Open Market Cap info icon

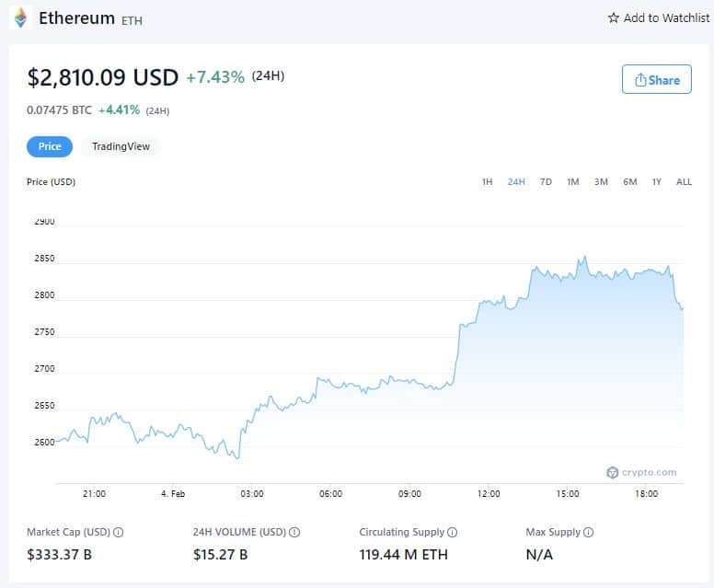coord(119,532)
